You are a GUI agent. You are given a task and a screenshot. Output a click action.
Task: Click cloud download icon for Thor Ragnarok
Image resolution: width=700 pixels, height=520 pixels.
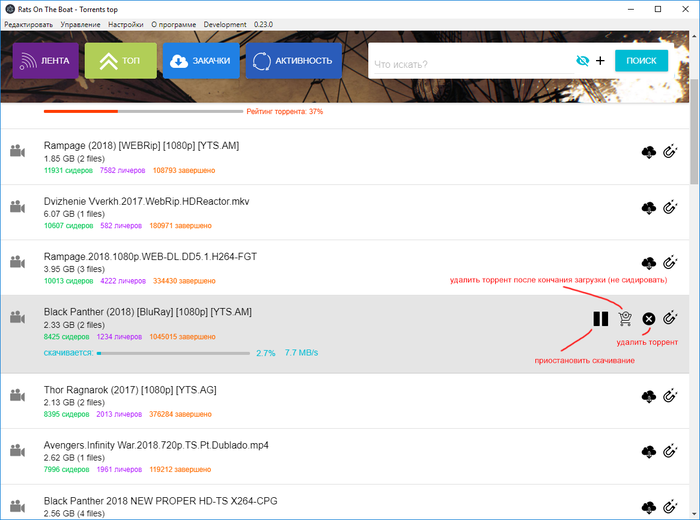point(648,396)
